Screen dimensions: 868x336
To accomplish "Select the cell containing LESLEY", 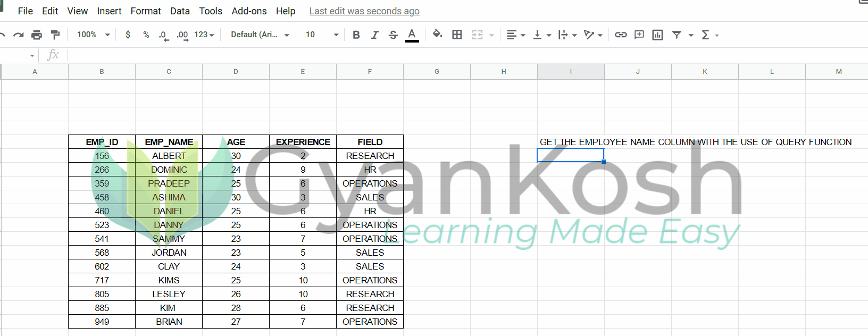I will pos(169,294).
